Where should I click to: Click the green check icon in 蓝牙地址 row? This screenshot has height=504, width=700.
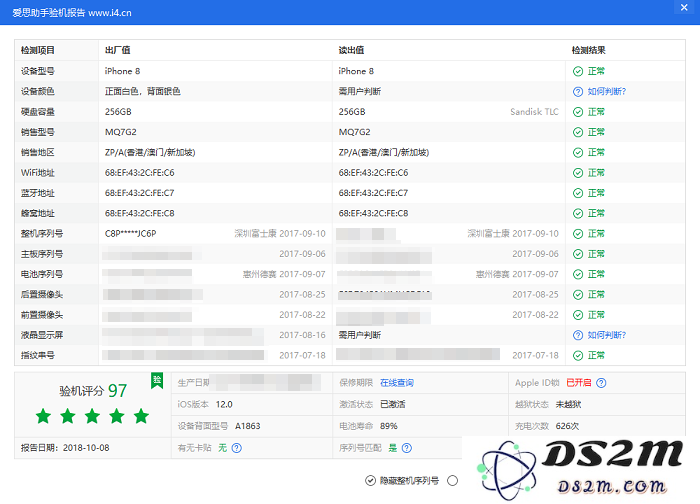(x=578, y=193)
